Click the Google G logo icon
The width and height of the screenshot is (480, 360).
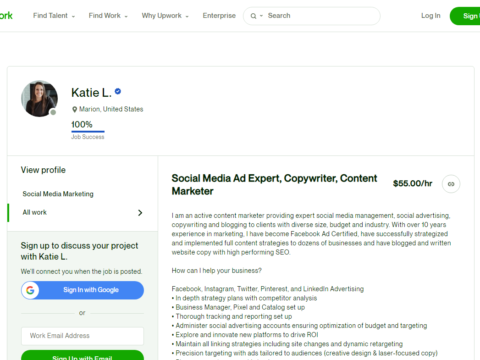pos(30,290)
